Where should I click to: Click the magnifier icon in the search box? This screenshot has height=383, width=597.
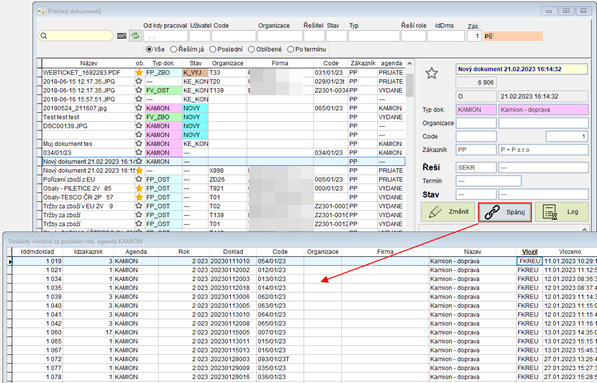[x=44, y=36]
